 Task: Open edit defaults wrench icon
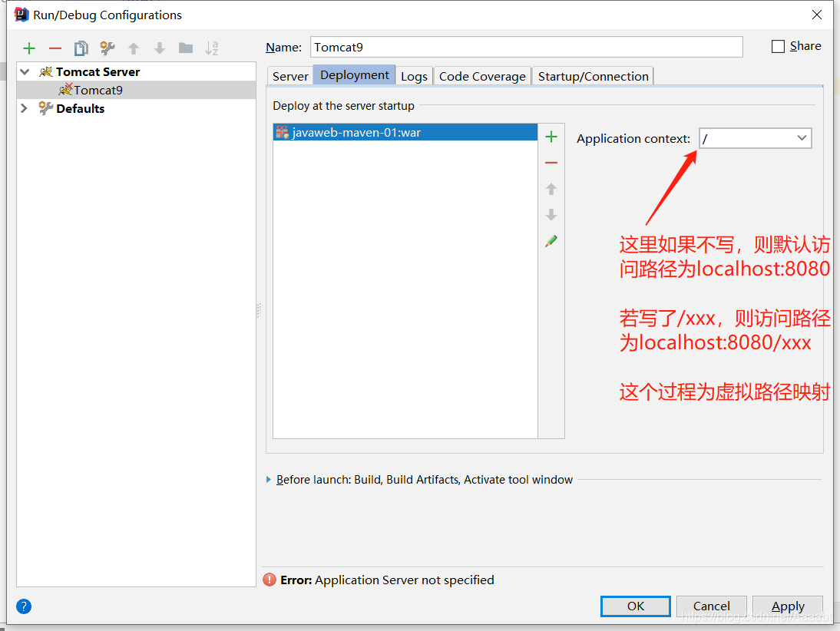coord(107,48)
